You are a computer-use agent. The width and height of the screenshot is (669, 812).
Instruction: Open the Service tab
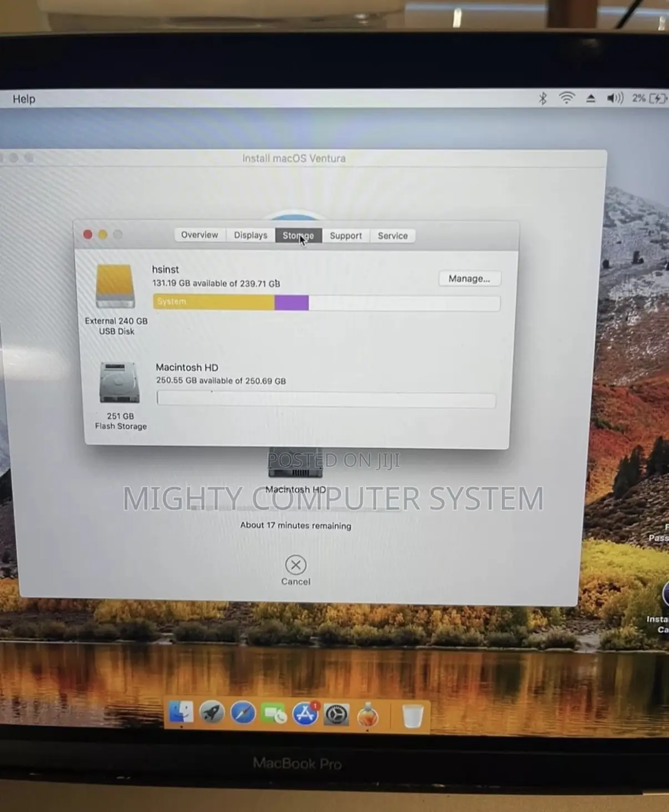(393, 236)
